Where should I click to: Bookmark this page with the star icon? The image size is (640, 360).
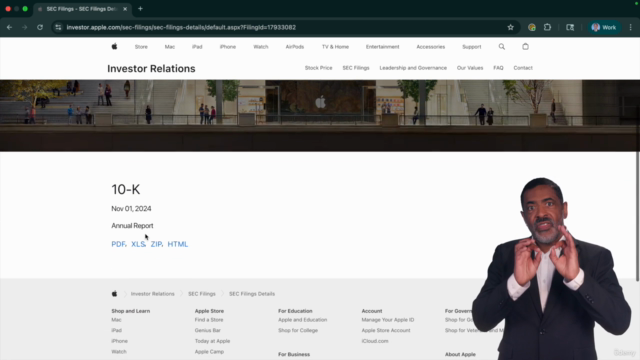[x=510, y=27]
